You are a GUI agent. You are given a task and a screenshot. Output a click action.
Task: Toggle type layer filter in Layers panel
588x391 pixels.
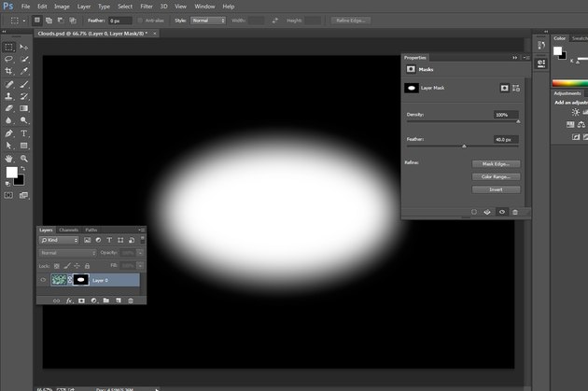pos(109,240)
